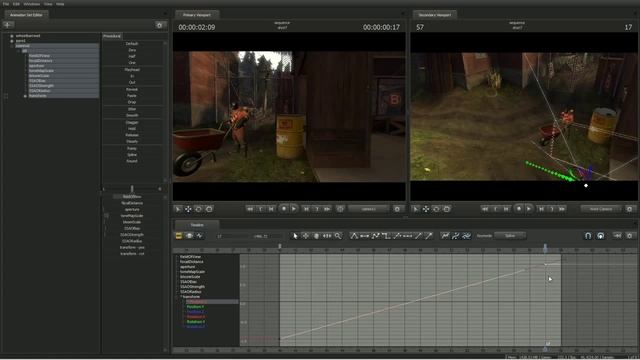The image size is (640, 360).
Task: Choose the Pan hand tool in graph editor
Action: pos(316,236)
